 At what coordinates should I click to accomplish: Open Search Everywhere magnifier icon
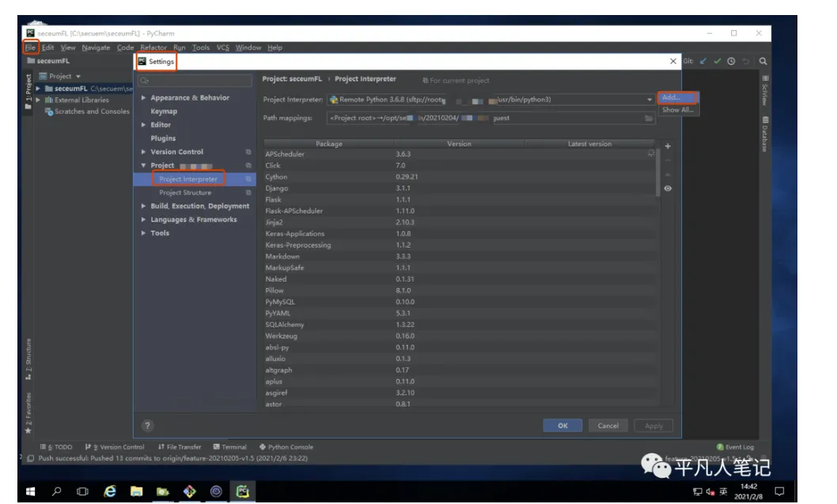pyautogui.click(x=763, y=62)
